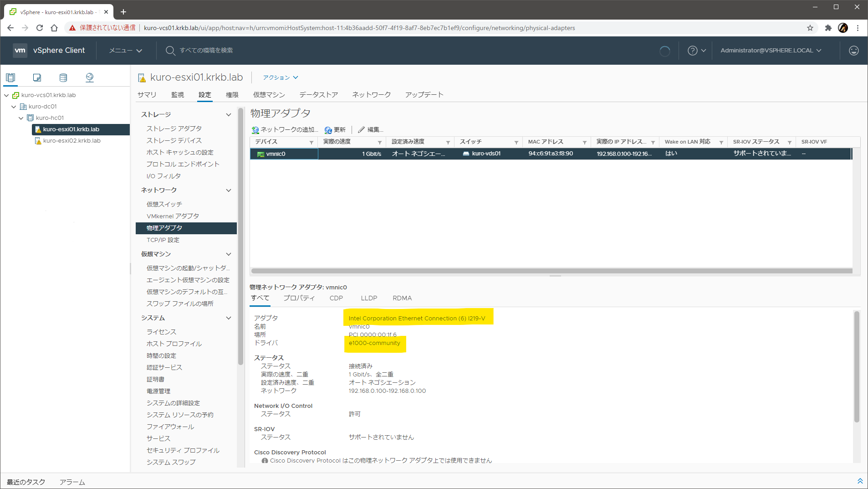The width and height of the screenshot is (868, 489).
Task: Open the プロパティ adapter detail tab
Action: click(x=299, y=298)
